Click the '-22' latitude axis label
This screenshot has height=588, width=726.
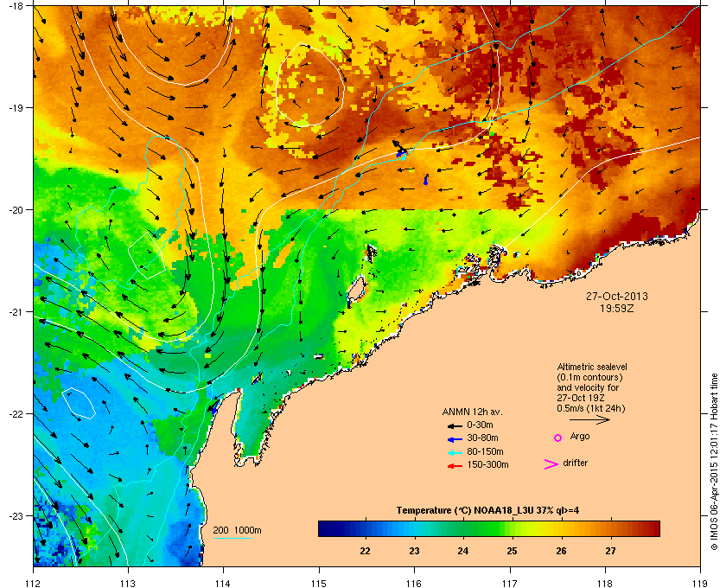[x=16, y=413]
